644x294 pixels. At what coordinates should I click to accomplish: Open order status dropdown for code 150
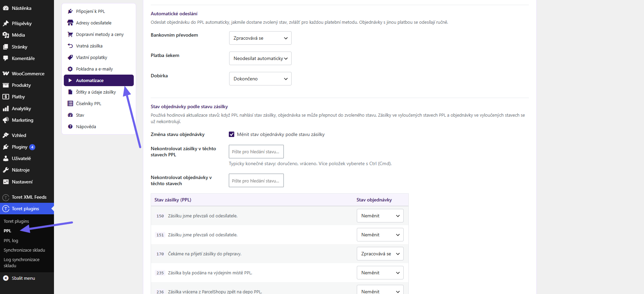(380, 216)
